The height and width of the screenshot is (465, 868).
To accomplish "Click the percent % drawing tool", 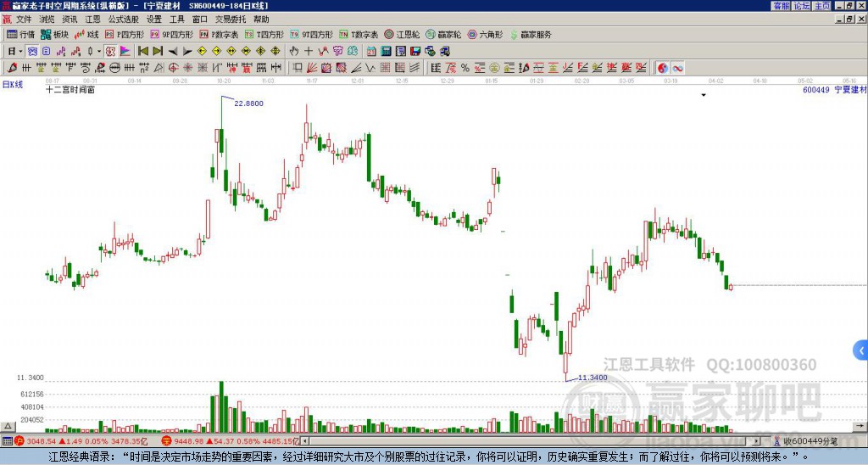I will 465,67.
